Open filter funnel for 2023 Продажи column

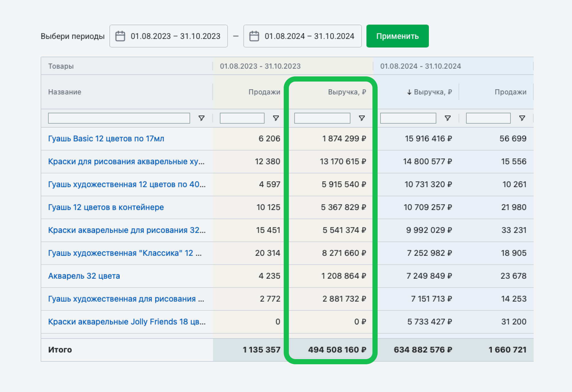coord(276,118)
